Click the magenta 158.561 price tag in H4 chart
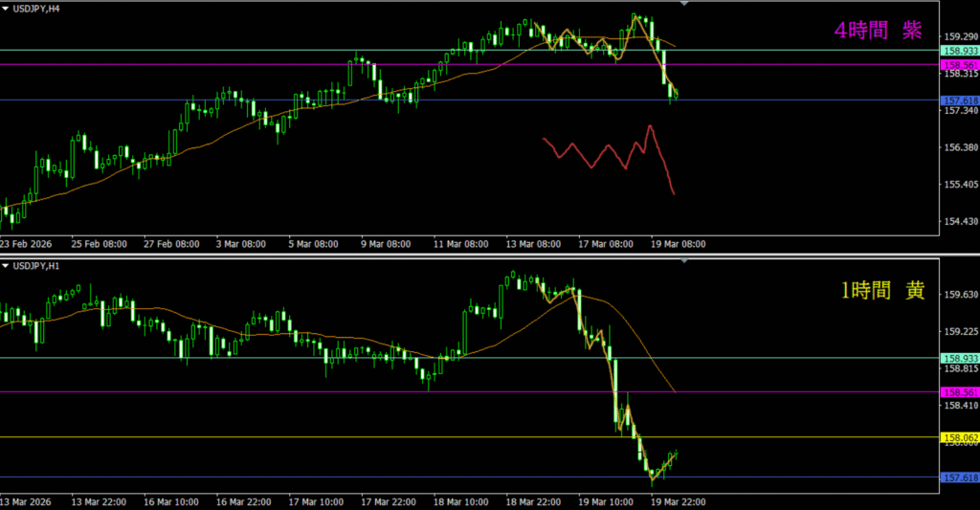The height and width of the screenshot is (510, 980). (x=960, y=64)
